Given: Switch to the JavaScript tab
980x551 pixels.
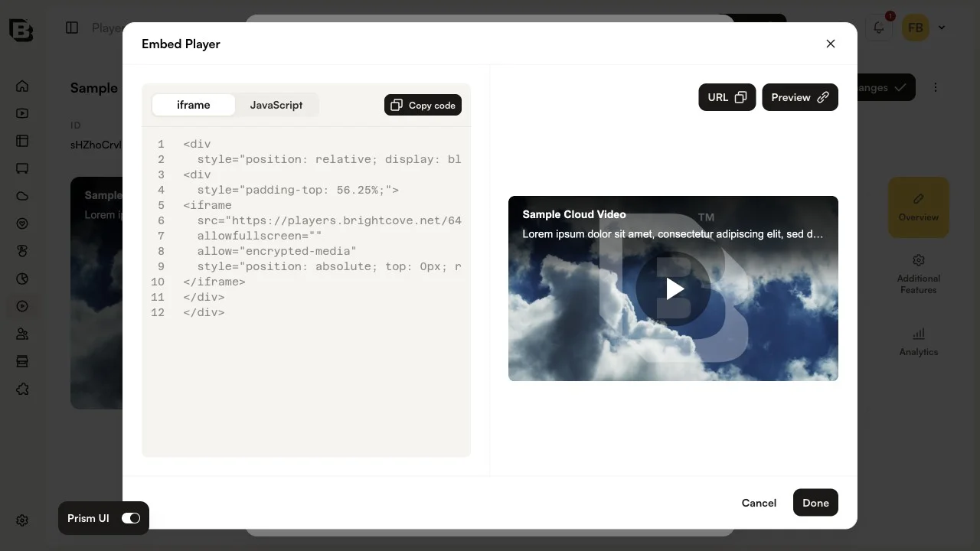Looking at the screenshot, I should point(276,105).
